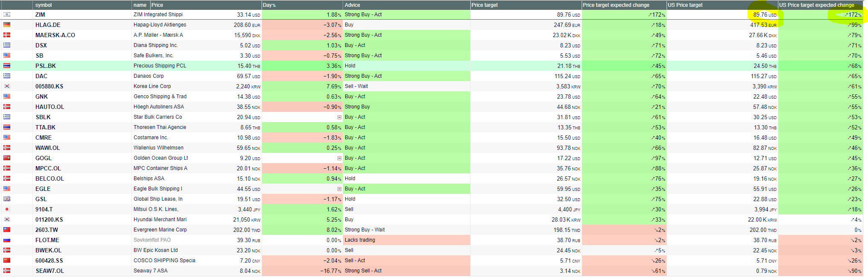Viewport: 868px width, 278px height.
Task: Click the German flag beside HLAG.DE
Action: [x=6, y=25]
